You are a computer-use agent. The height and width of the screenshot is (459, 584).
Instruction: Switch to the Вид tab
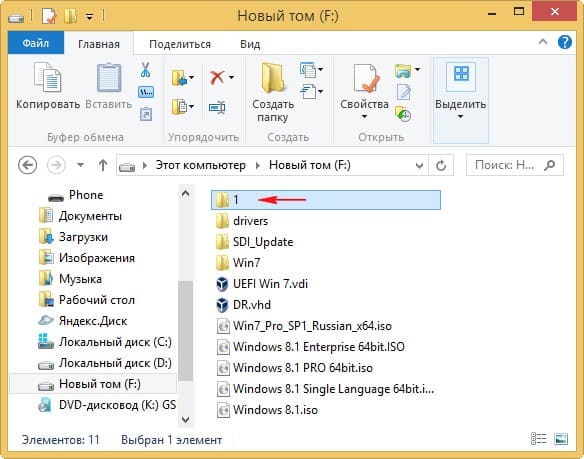pyautogui.click(x=250, y=44)
